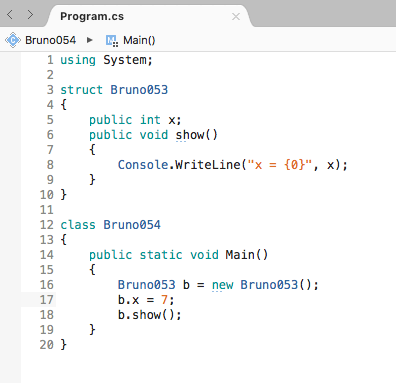
Task: Click the Bruno054 class icon in breadcrumb
Action: click(13, 40)
